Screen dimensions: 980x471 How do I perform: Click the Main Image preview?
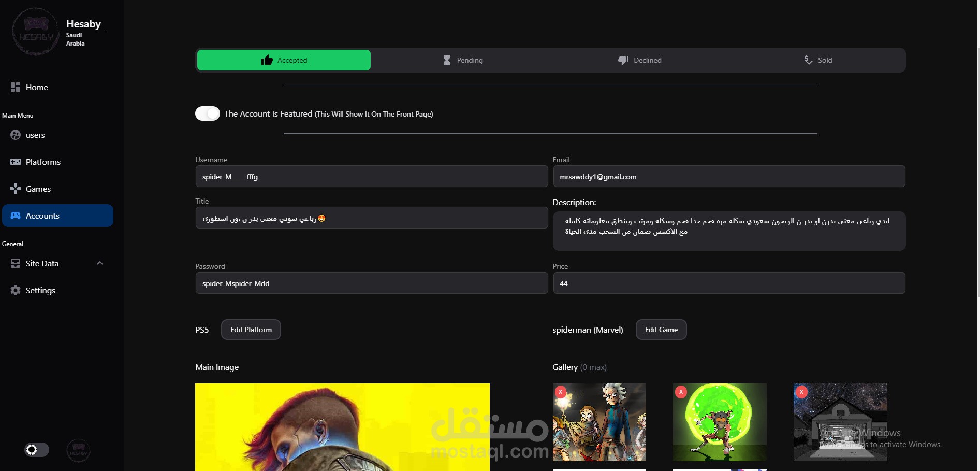[342, 427]
